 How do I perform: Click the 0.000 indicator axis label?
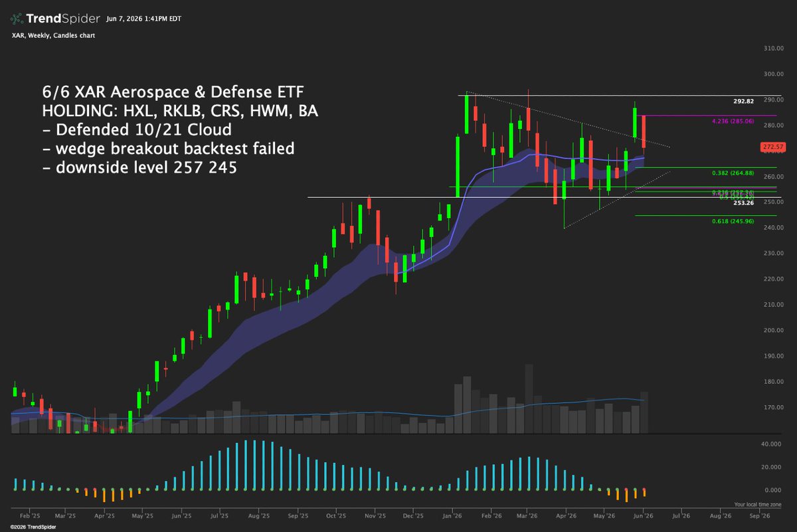(x=774, y=491)
